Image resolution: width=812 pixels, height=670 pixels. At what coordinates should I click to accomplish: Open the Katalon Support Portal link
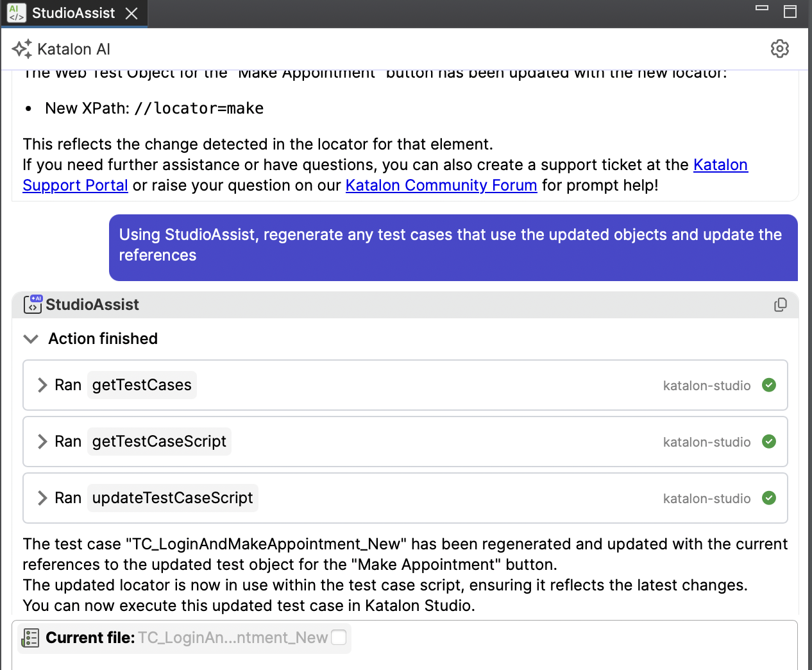[x=75, y=185]
